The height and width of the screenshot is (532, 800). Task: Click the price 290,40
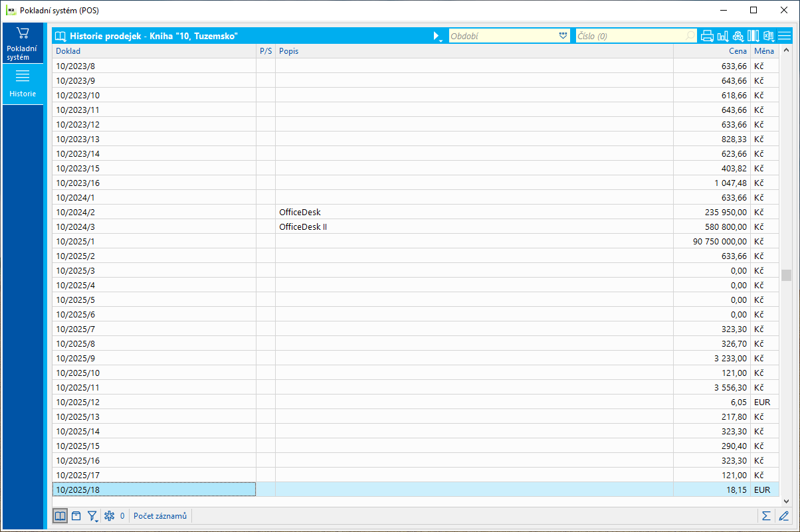point(734,446)
